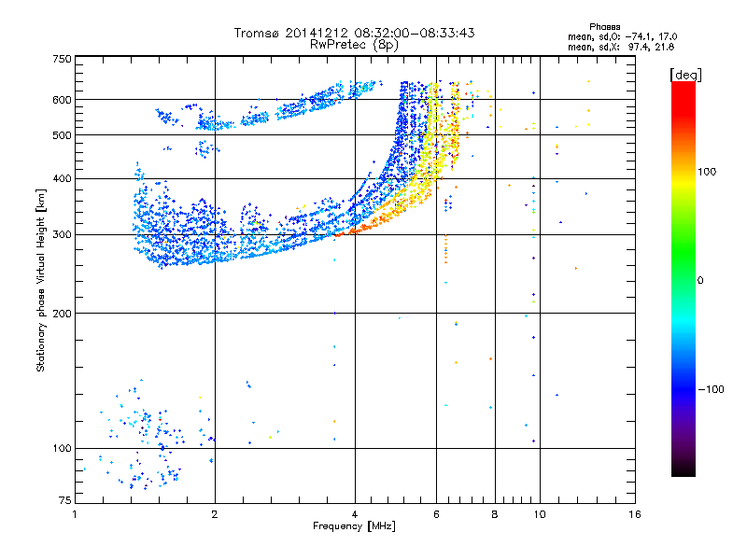Click the y-axis '600' tick label
This screenshot has width=747, height=560.
pos(62,100)
